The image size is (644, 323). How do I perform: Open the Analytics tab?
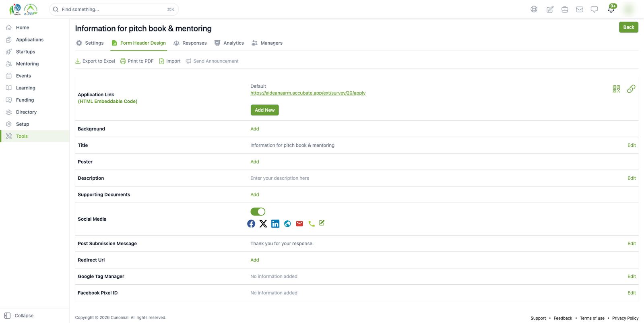pyautogui.click(x=229, y=43)
